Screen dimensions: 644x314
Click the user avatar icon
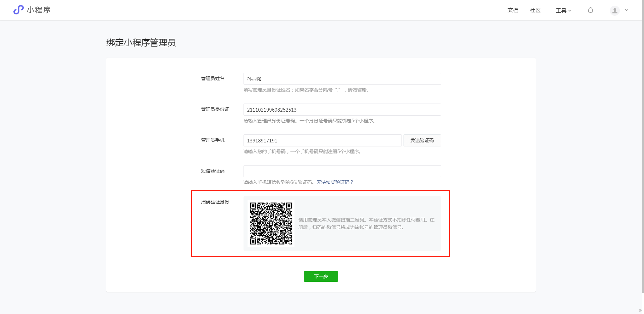point(614,10)
